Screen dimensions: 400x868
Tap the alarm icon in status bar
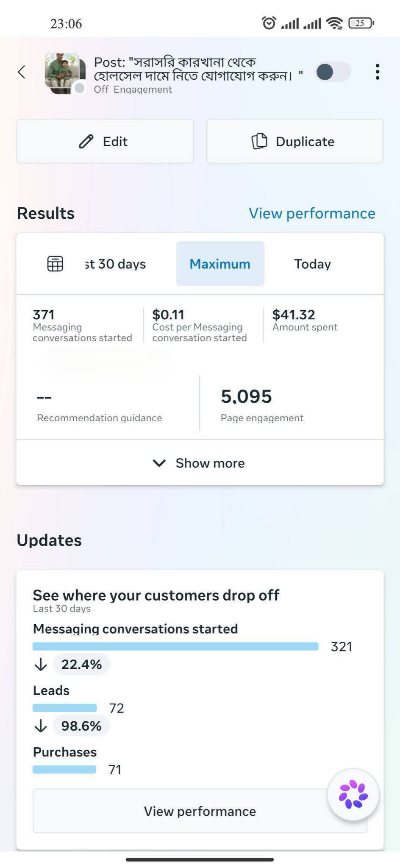269,23
